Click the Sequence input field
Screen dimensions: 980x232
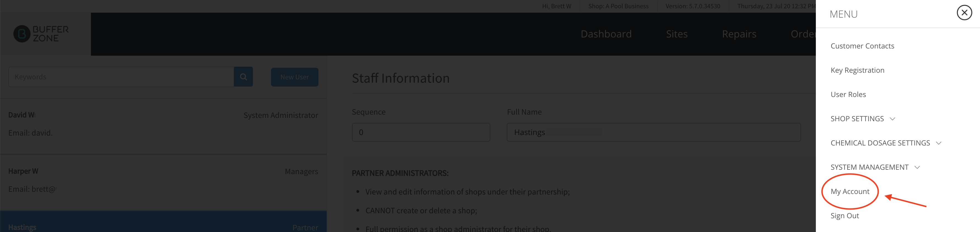421,132
